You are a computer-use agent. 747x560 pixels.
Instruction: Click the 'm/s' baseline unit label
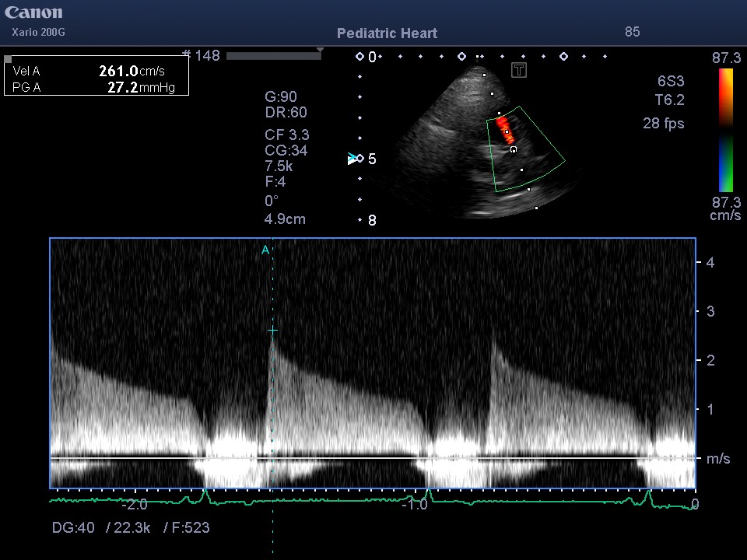718,459
